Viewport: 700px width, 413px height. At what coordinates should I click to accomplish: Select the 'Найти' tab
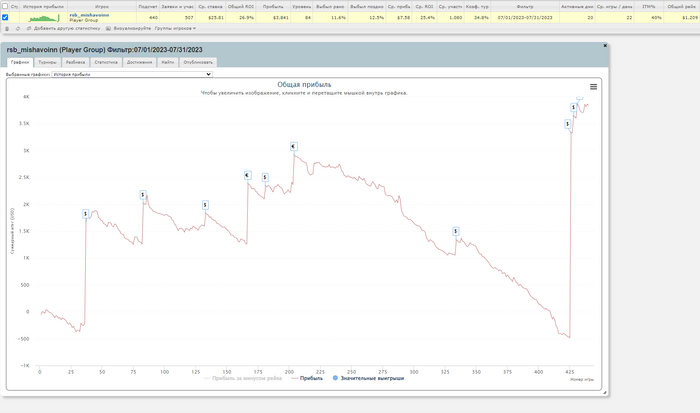pyautogui.click(x=168, y=62)
